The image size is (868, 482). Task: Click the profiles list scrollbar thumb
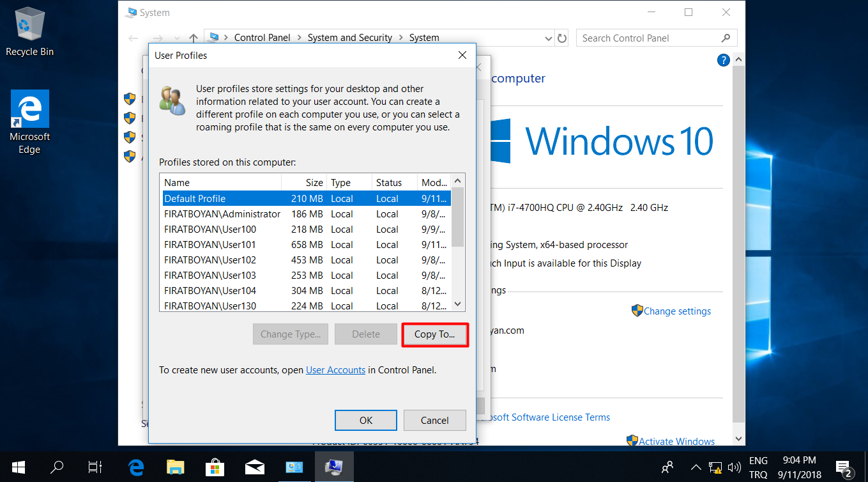pyautogui.click(x=458, y=216)
